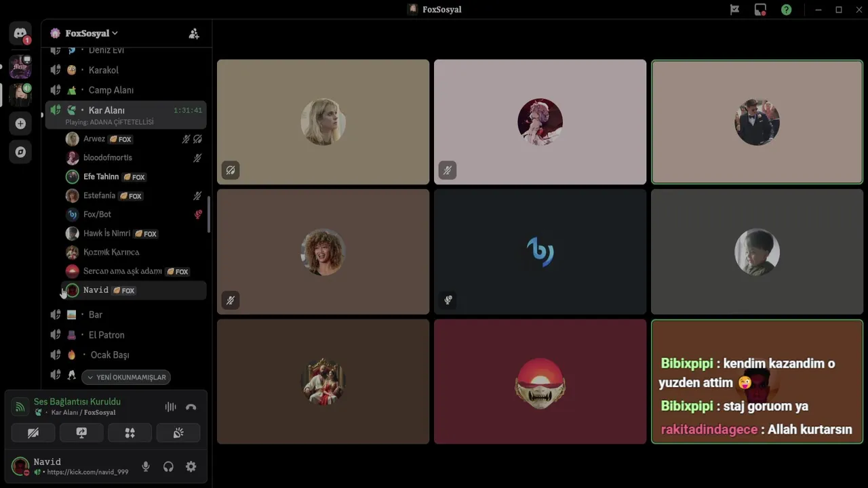Toggle deafen headphones in user panel
Image resolution: width=868 pixels, height=488 pixels.
168,466
